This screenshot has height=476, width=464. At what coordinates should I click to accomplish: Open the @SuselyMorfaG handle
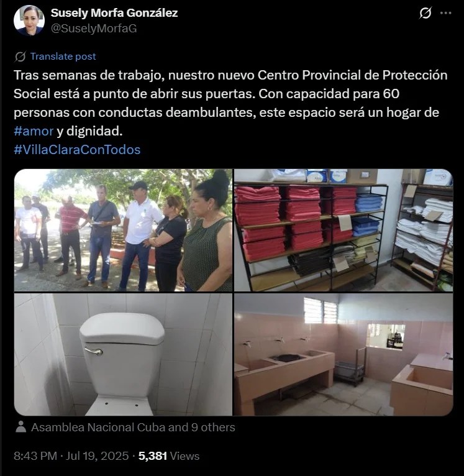[94, 29]
